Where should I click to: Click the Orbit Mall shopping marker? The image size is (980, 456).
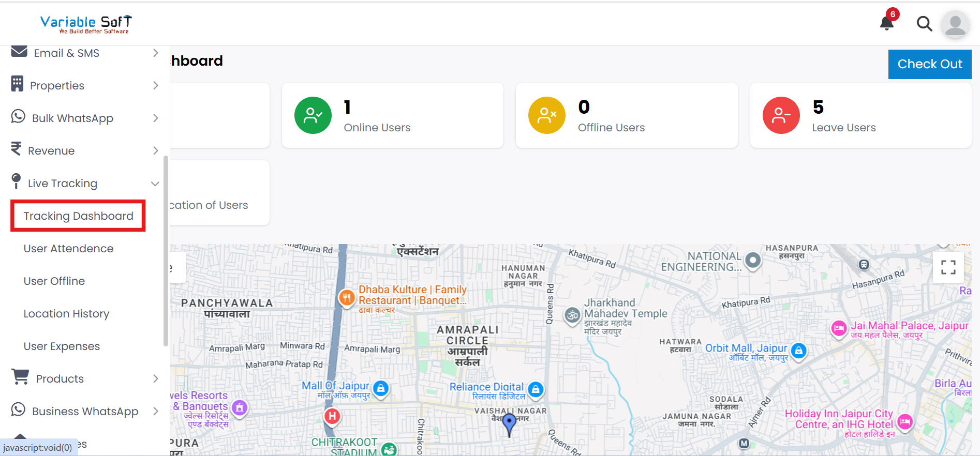click(x=799, y=351)
